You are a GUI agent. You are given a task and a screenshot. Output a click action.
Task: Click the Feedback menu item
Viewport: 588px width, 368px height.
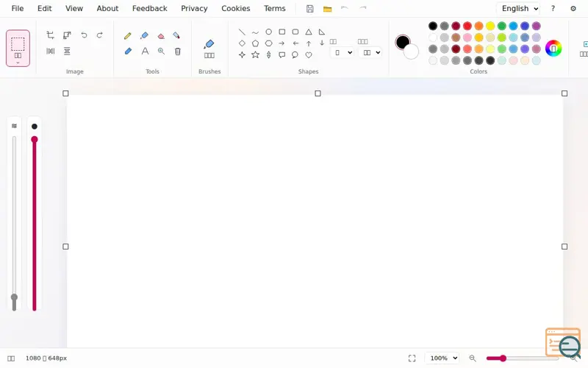(150, 9)
